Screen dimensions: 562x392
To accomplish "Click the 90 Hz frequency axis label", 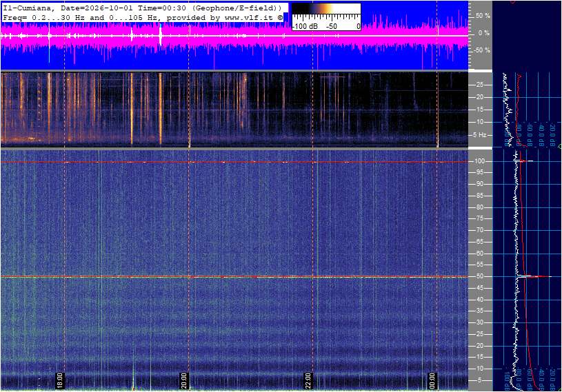I will [479, 184].
